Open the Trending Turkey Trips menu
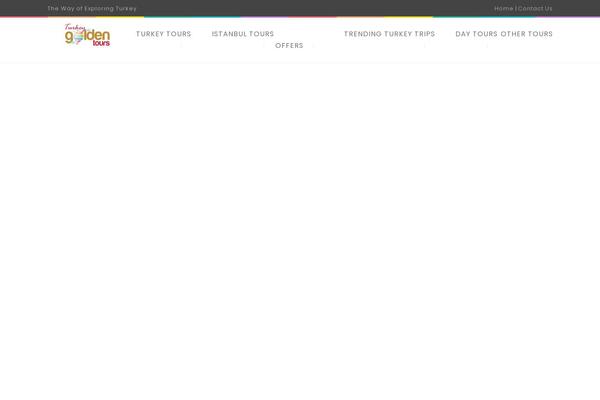Image resolution: width=600 pixels, height=400 pixels. click(x=389, y=34)
